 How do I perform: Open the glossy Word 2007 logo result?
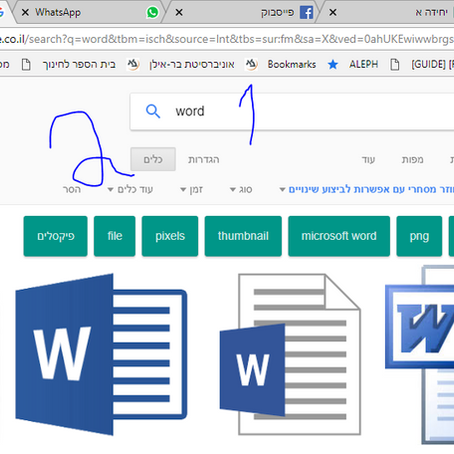(x=420, y=355)
